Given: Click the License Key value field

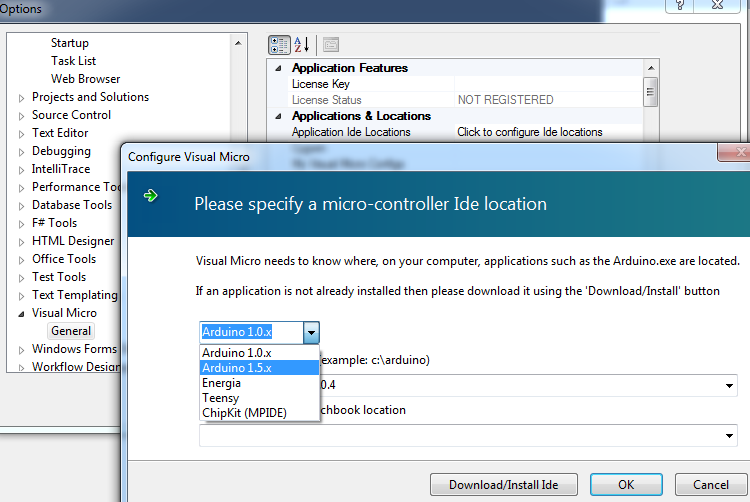Looking at the screenshot, I should [x=548, y=84].
